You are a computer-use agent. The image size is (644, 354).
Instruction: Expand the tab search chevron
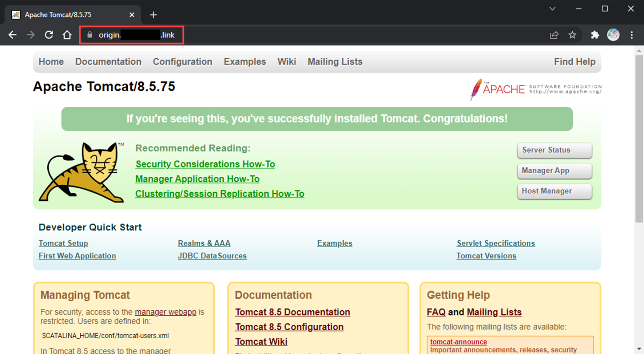point(552,9)
